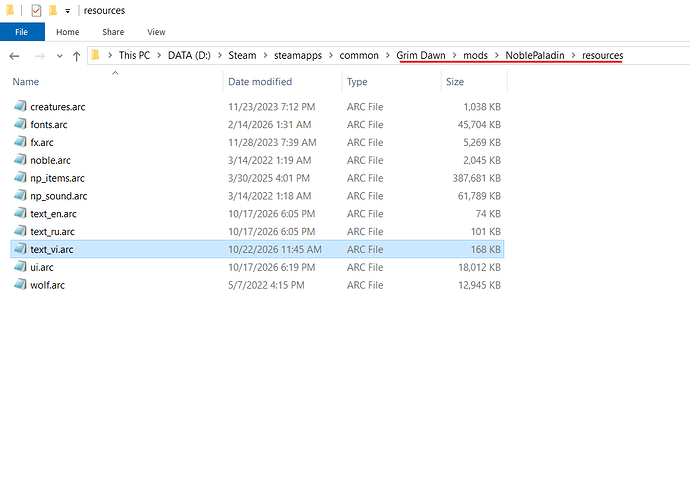Navigate to NoblePaladin breadcrumb
The height and width of the screenshot is (494, 690).
(535, 55)
